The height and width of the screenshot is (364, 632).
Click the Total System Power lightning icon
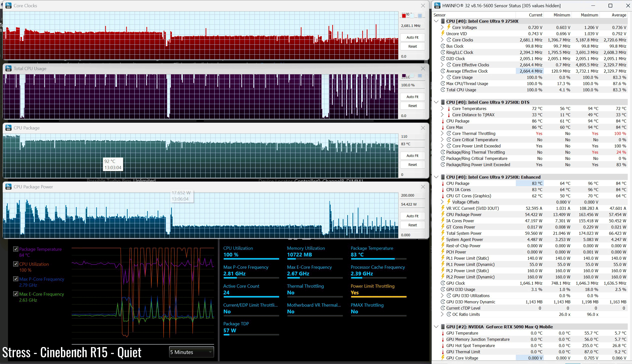[443, 233]
